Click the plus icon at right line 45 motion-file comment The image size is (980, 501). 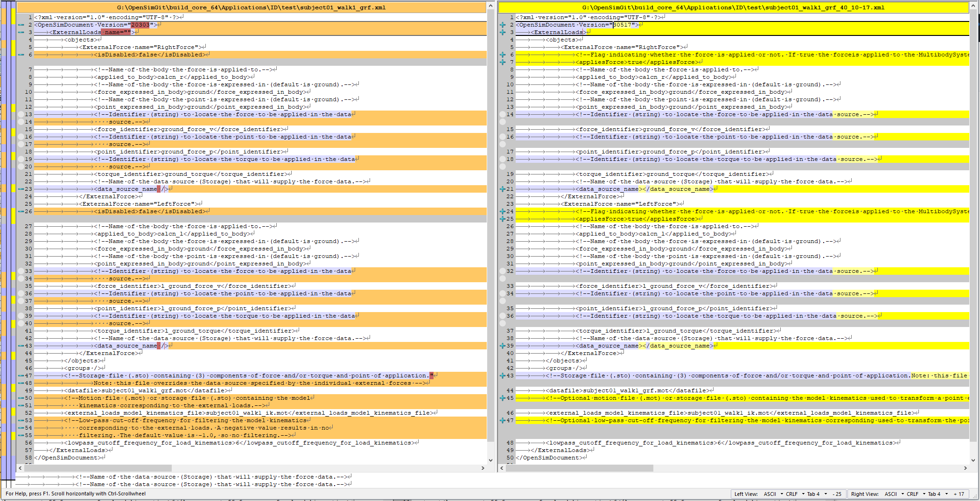[503, 398]
